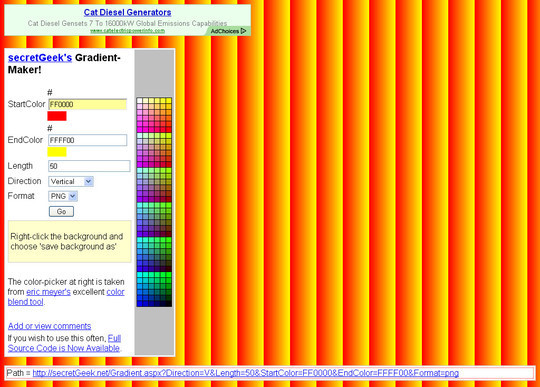Viewport: 540px width, 387px height.
Task: Open the Cat Diesel Generators ad link
Action: (x=127, y=12)
